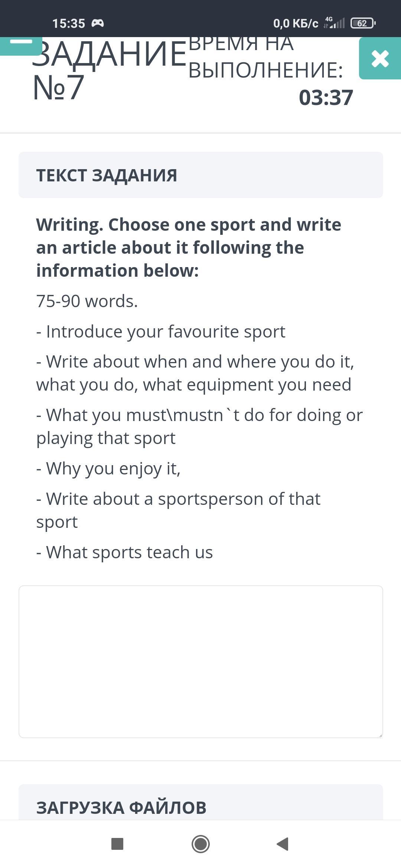Tap the ЗАДАНИЕ №7 title

pyautogui.click(x=108, y=70)
